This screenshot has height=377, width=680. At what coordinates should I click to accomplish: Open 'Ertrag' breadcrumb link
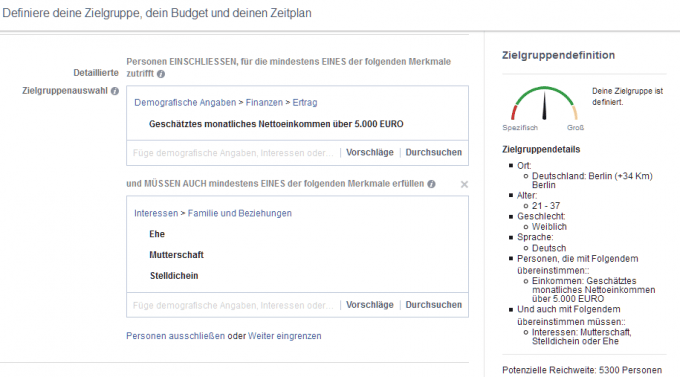(305, 103)
